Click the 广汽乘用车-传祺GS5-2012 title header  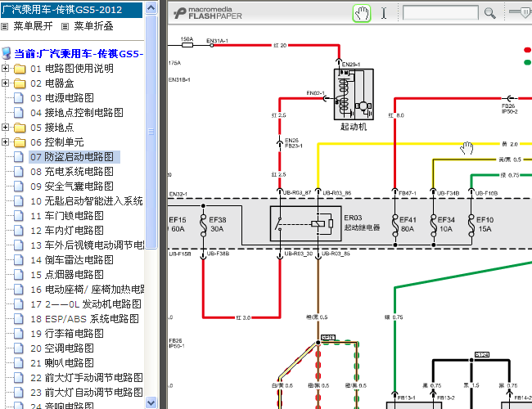(71, 10)
